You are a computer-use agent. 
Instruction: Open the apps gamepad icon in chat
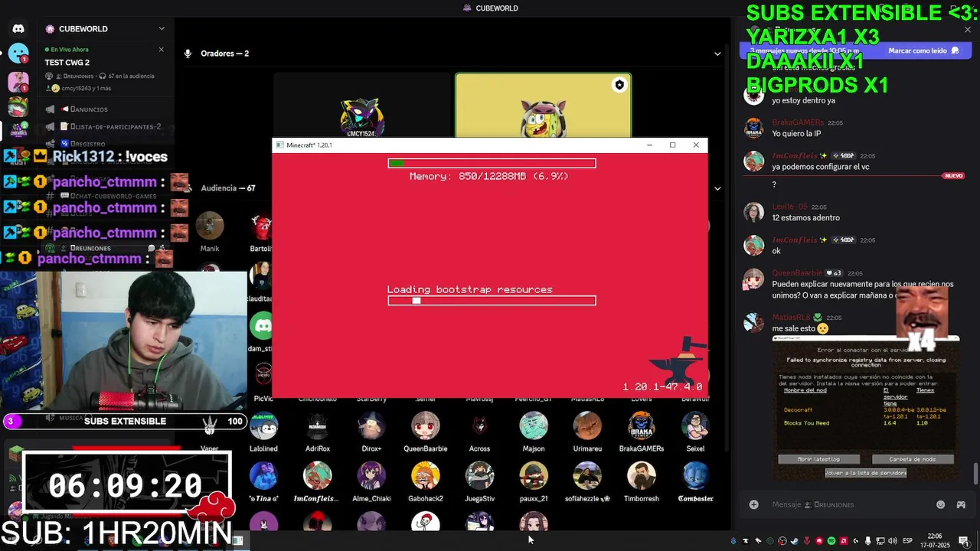pyautogui.click(x=961, y=505)
